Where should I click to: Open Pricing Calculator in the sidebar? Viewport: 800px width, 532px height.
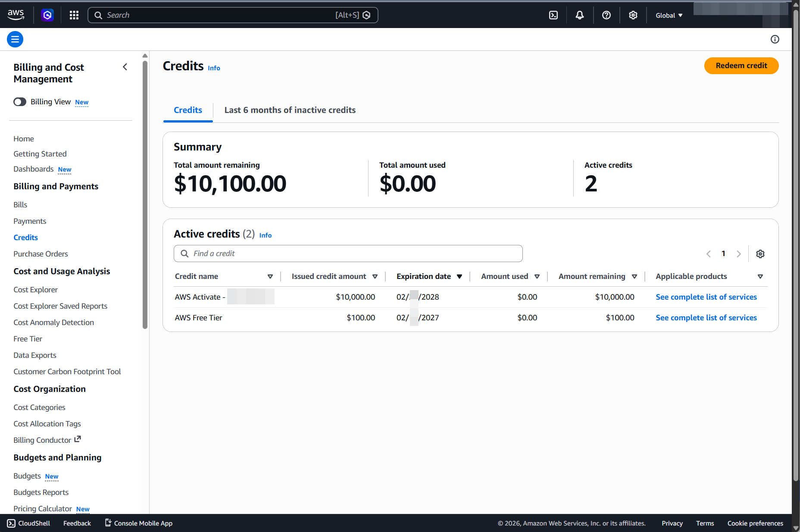pyautogui.click(x=43, y=509)
